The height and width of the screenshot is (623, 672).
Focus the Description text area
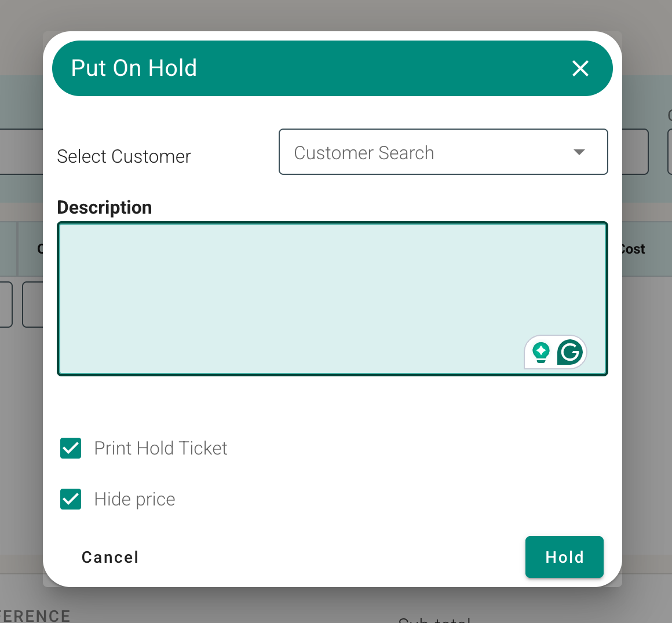333,299
